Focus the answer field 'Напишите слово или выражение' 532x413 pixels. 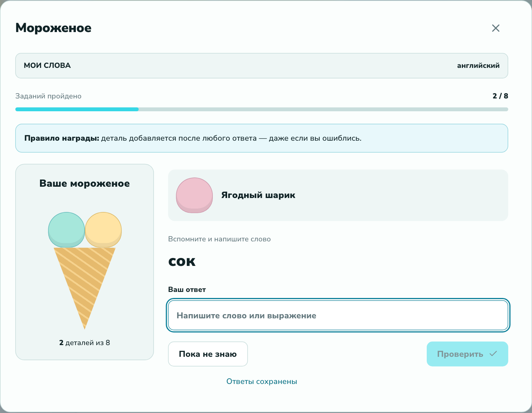coord(338,315)
